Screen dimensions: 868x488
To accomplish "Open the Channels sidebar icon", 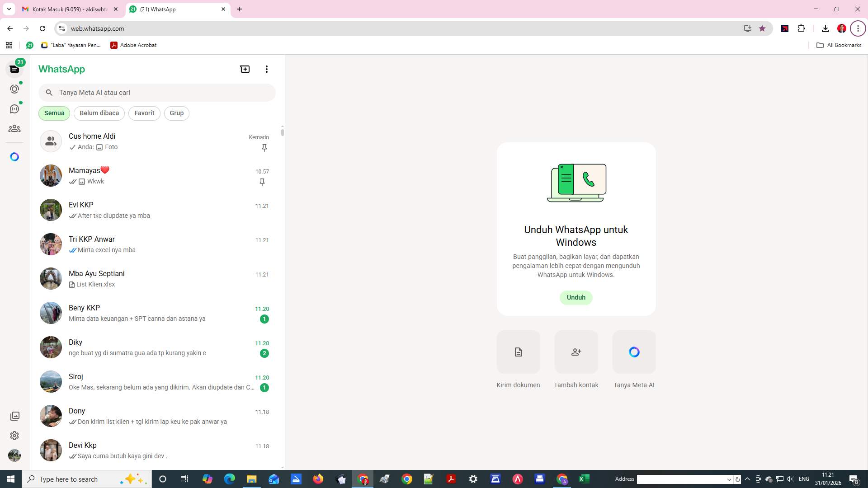I will (14, 109).
